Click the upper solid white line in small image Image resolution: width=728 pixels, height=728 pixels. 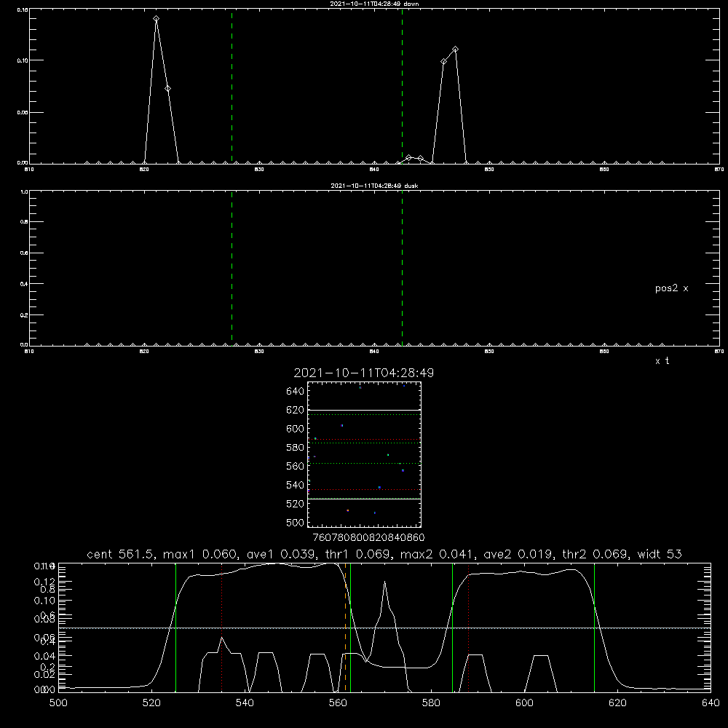[364, 411]
